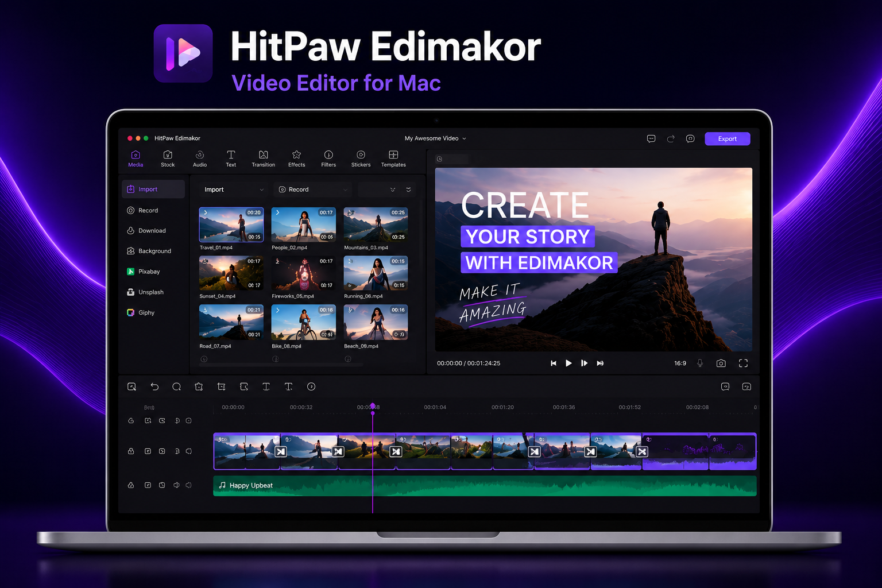Click the chat bubble icon left of Export

tap(651, 138)
